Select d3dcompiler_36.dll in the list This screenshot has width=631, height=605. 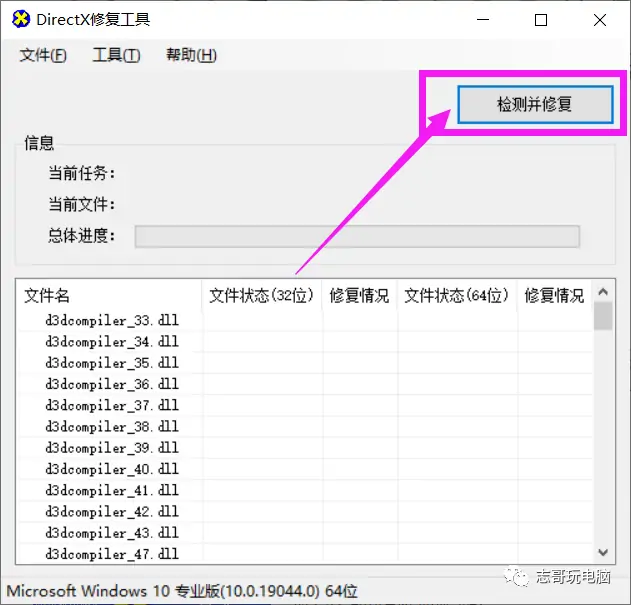click(111, 384)
